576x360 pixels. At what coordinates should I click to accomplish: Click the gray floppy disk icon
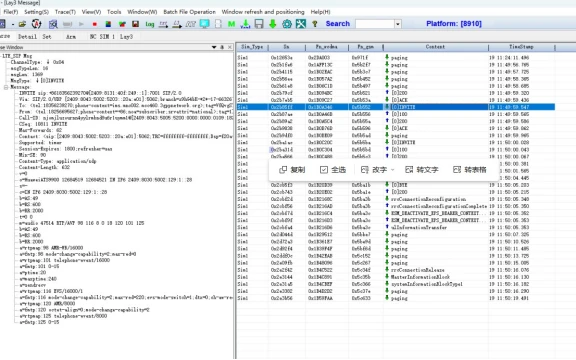point(259,24)
